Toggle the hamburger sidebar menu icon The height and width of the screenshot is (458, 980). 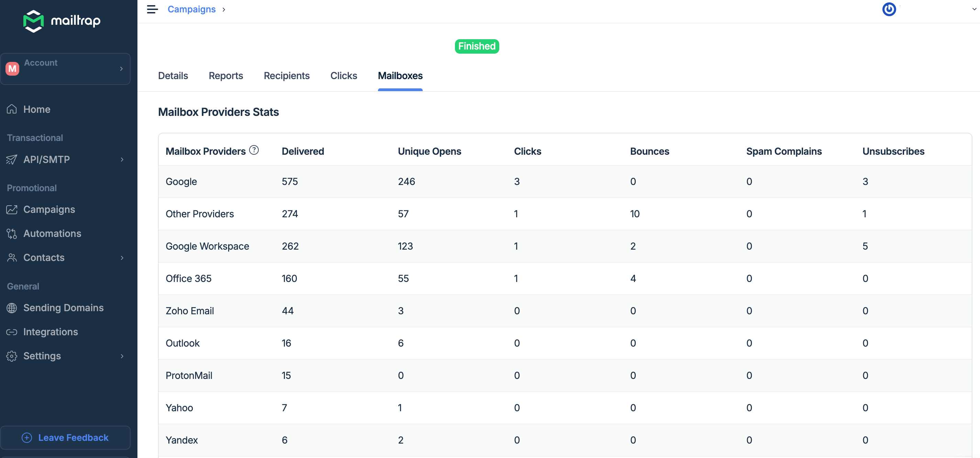click(x=152, y=9)
